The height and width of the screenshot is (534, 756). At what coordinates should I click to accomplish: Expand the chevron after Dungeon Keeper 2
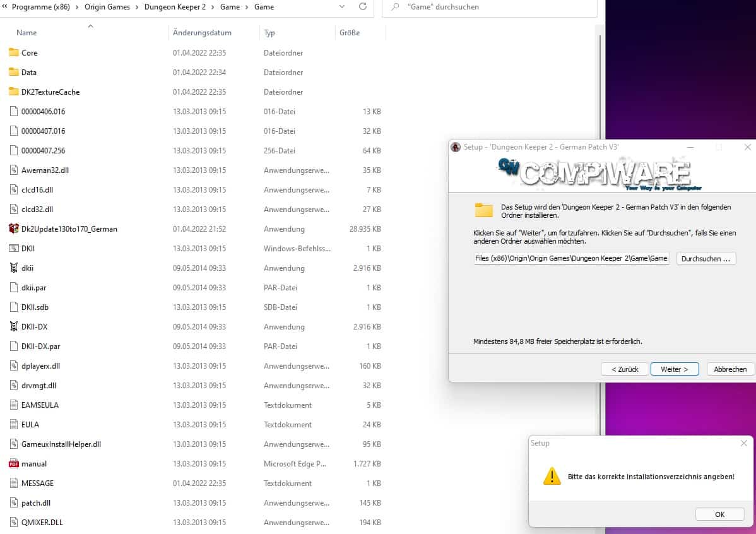(x=213, y=7)
